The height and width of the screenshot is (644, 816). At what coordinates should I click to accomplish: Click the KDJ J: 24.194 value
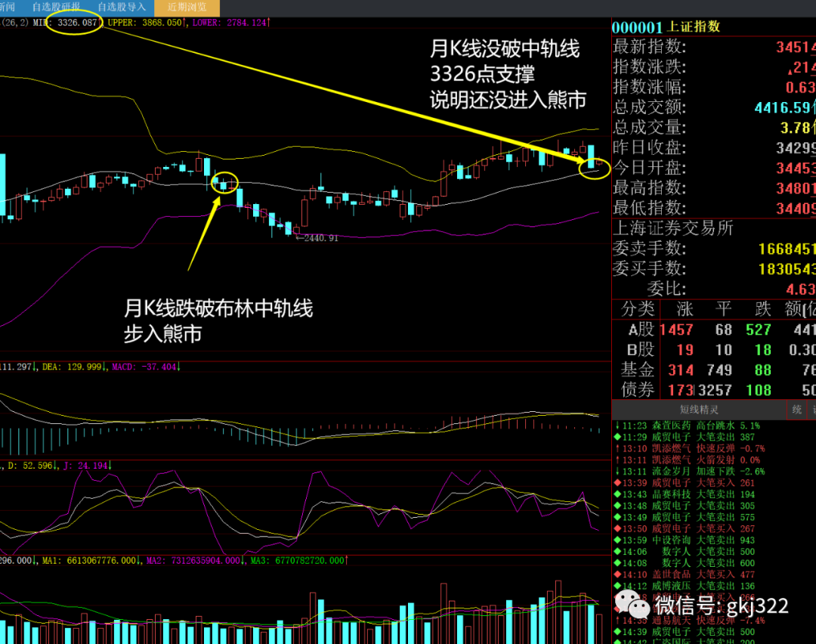tap(86, 466)
